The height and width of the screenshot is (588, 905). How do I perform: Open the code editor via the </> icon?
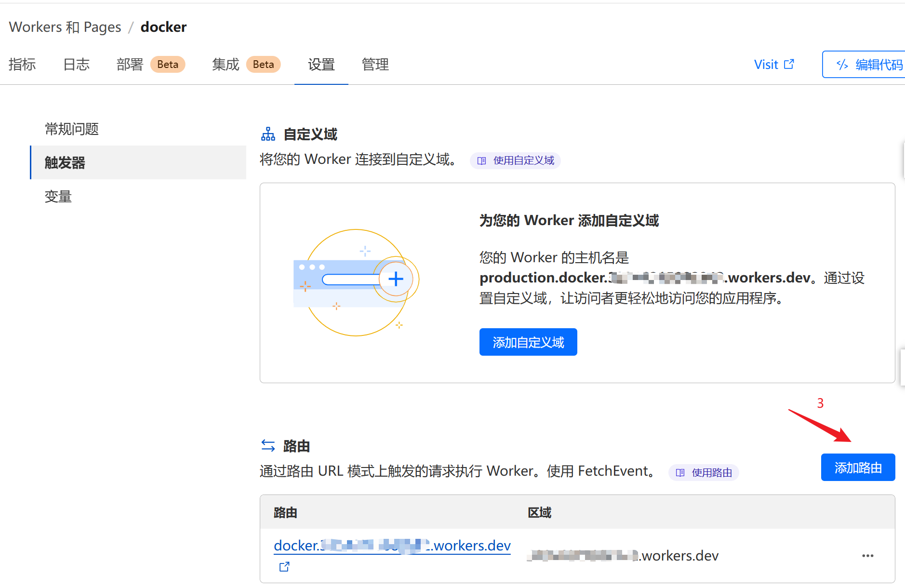click(x=843, y=64)
